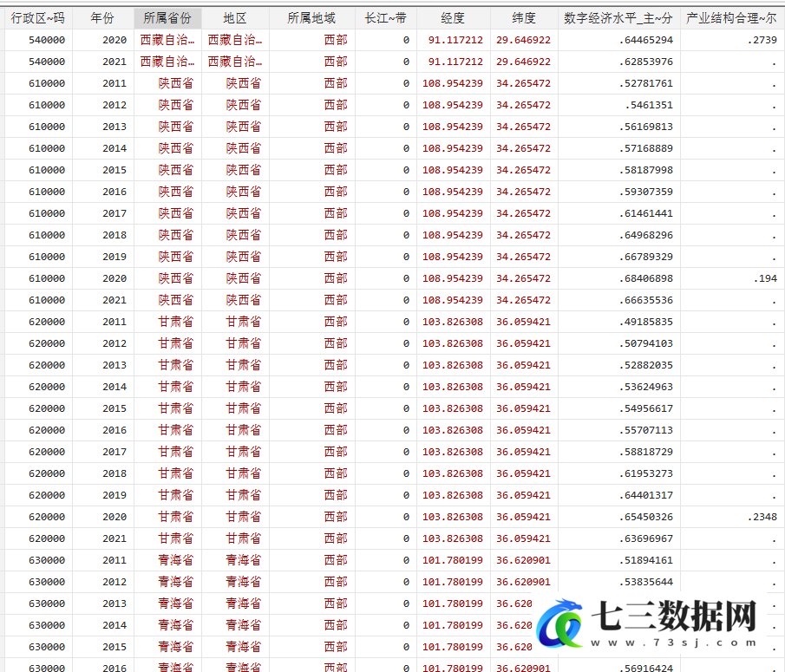Click the 620000 code in the 2018 row
This screenshot has height=672, width=785.
click(x=47, y=473)
